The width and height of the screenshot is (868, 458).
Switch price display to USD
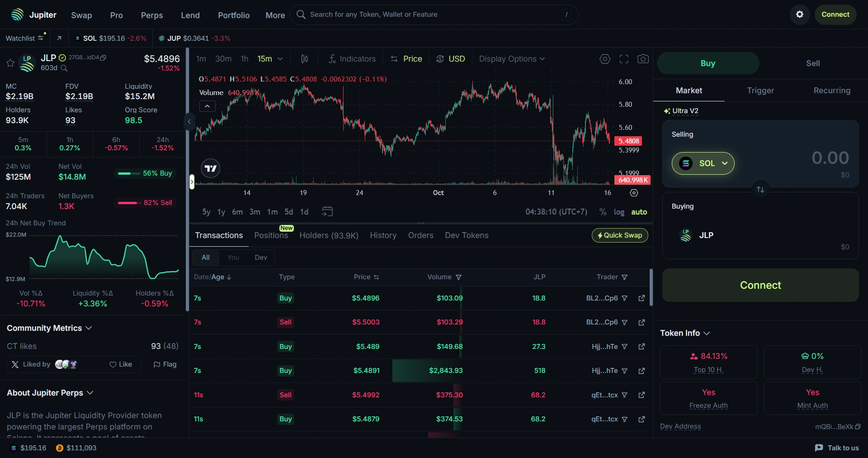tap(450, 59)
